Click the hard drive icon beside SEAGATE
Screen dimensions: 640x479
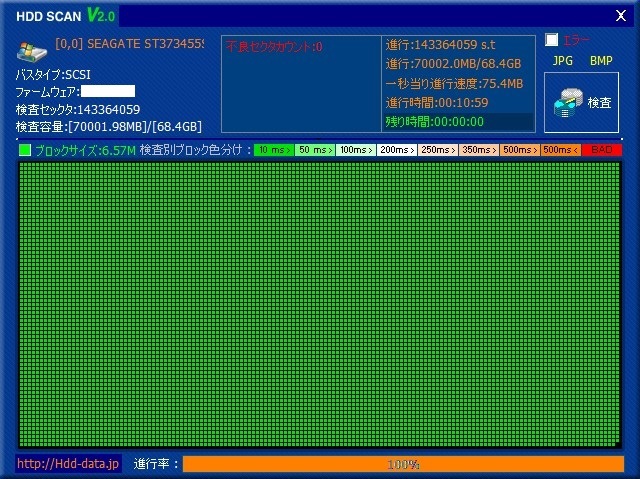click(32, 52)
